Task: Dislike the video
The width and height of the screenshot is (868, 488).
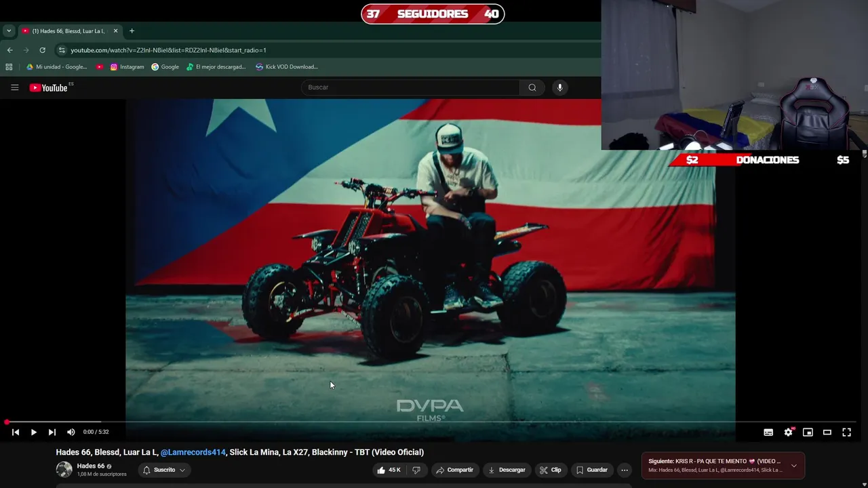Action: (416, 470)
